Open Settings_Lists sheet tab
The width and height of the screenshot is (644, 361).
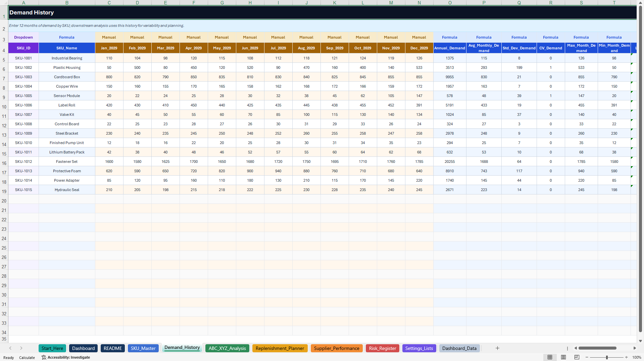[419, 348]
